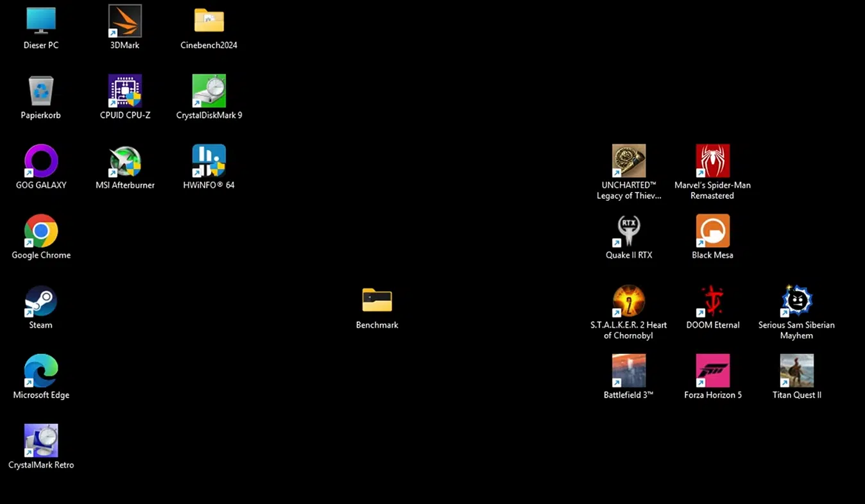Click the CPUID CPU-Z icon
This screenshot has width=865, height=504.
[x=125, y=92]
